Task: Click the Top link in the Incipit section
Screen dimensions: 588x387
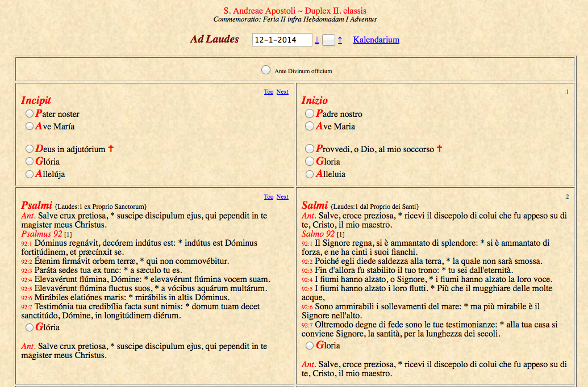Action: point(269,92)
